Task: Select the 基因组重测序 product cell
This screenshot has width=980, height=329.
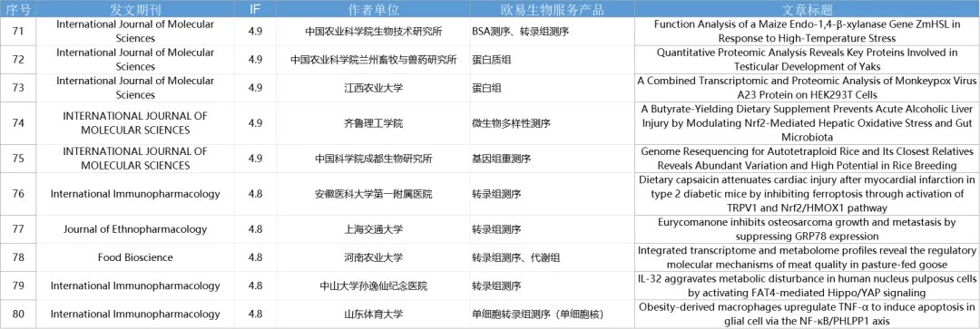Action: click(553, 159)
